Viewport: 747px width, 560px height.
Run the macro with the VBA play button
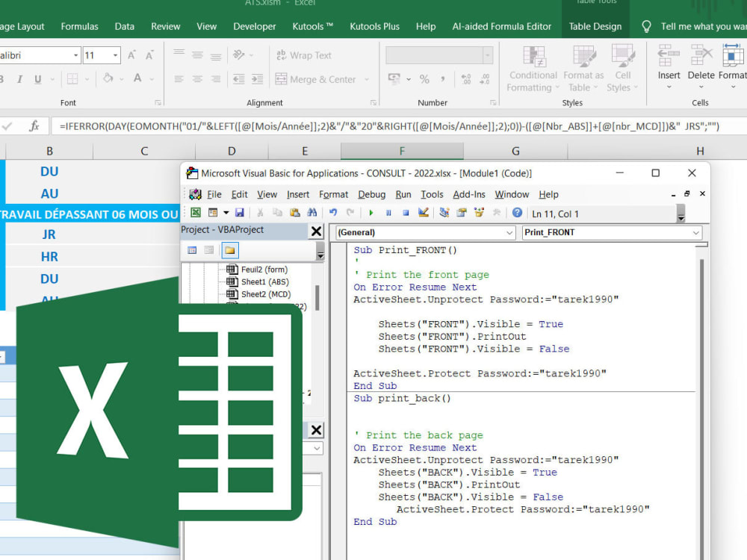pyautogui.click(x=371, y=214)
